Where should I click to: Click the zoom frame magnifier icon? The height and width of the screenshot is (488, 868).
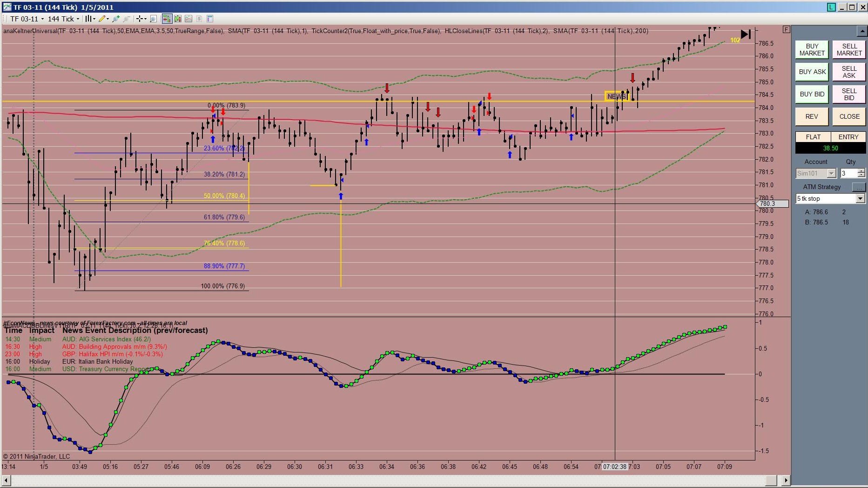point(154,19)
